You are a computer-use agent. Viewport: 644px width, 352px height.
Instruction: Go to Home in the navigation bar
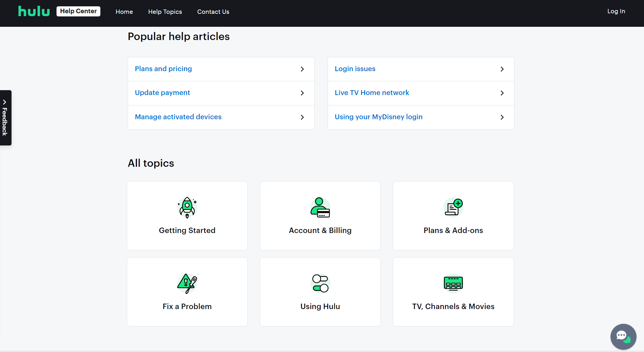[x=124, y=12]
